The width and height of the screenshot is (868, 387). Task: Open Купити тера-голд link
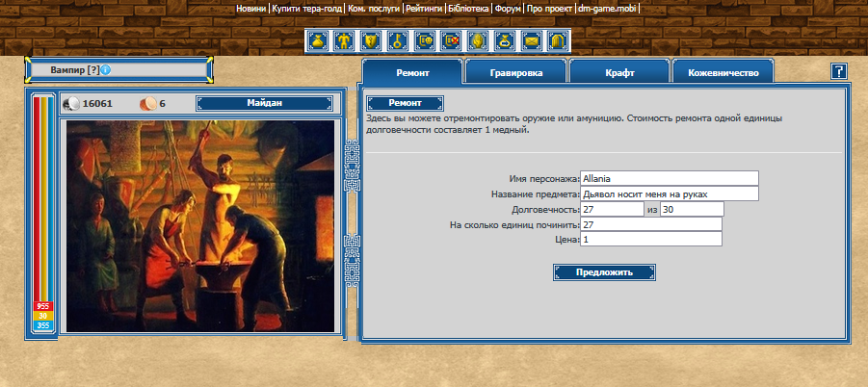click(x=306, y=9)
